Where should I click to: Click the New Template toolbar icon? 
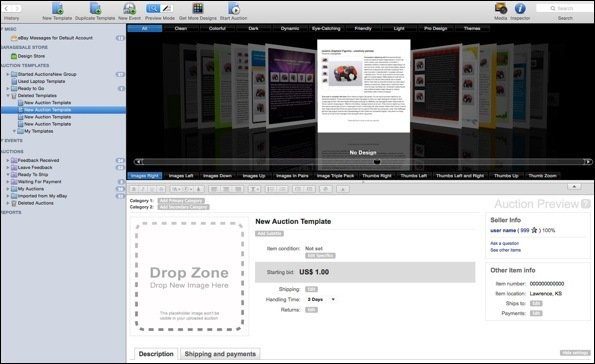point(57,8)
